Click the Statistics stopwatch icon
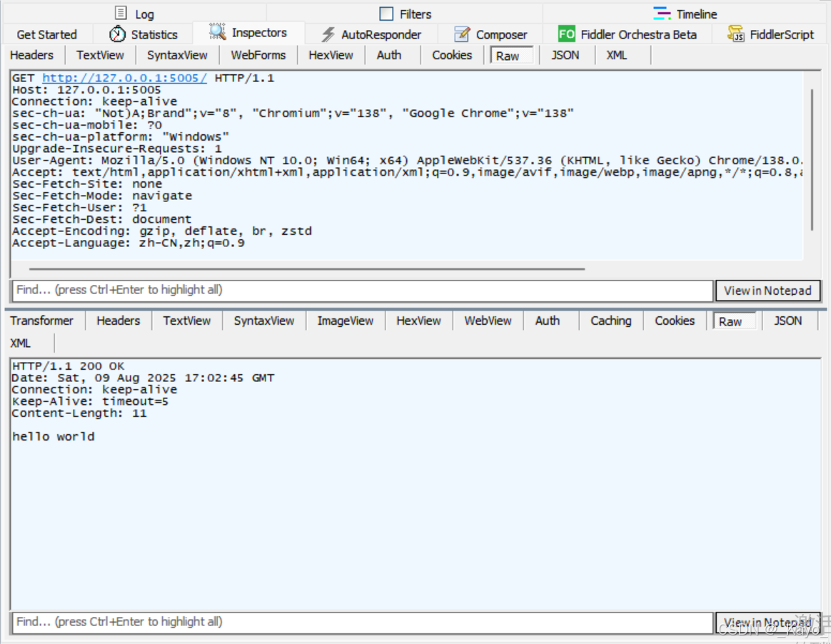Screen dimensions: 831x644 pos(117,34)
